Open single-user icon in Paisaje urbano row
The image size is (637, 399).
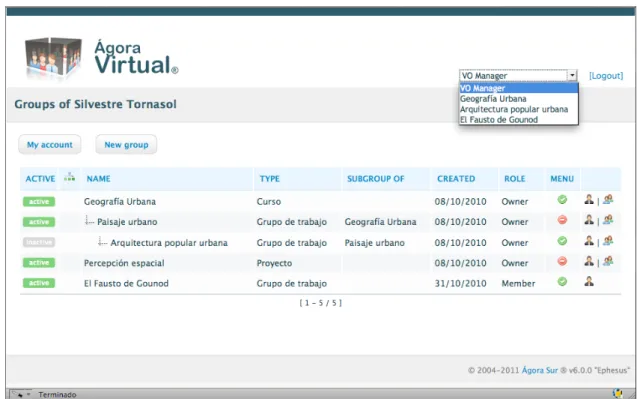[589, 220]
